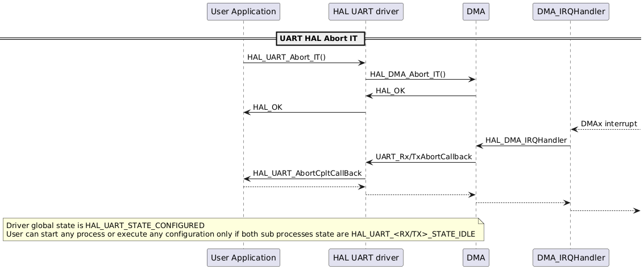Click the UART_Rx/TxAbortCallback message label
The width and height of the screenshot is (644, 269).
point(423,156)
